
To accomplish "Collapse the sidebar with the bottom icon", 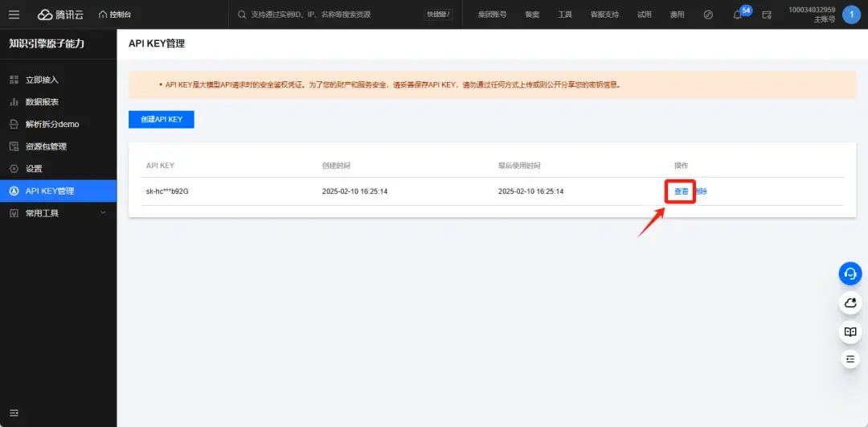I will point(14,413).
